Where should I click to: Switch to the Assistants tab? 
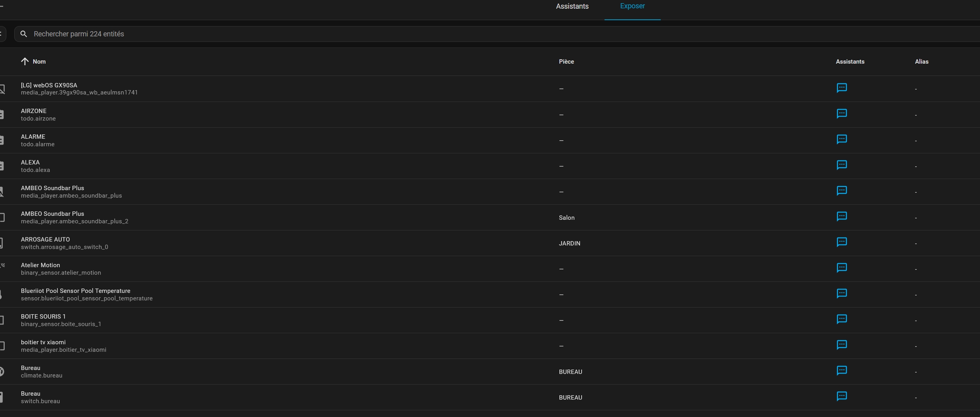coord(572,6)
